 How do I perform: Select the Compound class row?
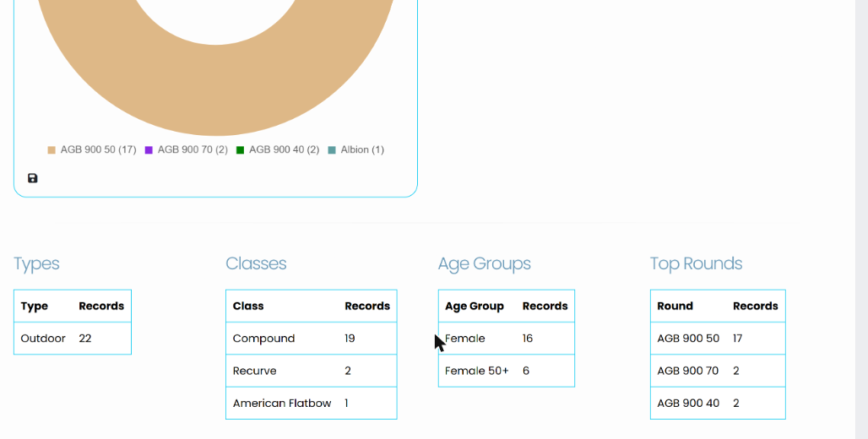(311, 339)
